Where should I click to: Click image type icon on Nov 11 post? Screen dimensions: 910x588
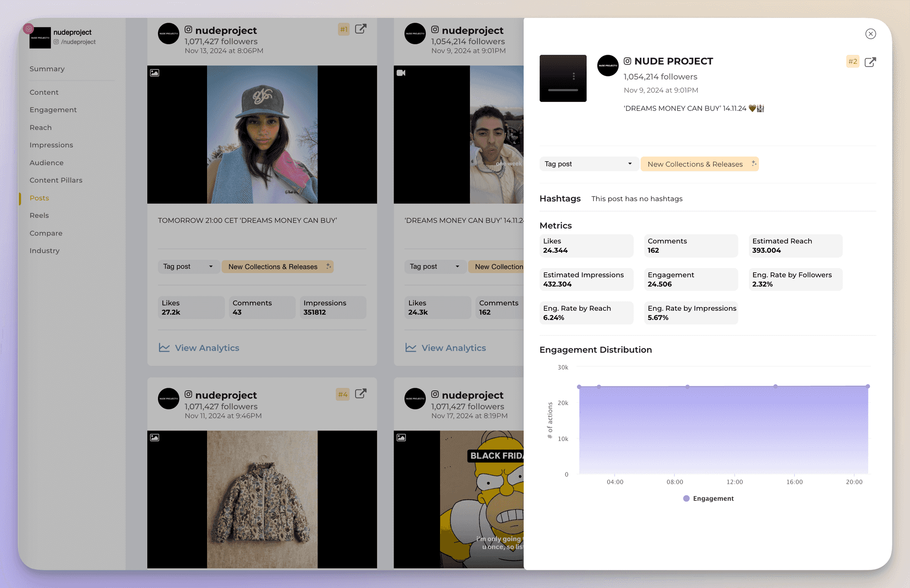click(x=155, y=438)
